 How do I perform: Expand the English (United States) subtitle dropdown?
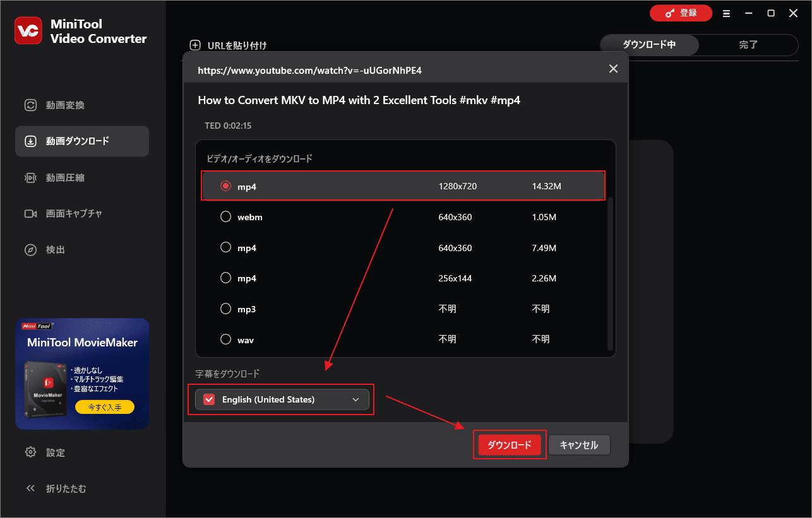pos(355,399)
